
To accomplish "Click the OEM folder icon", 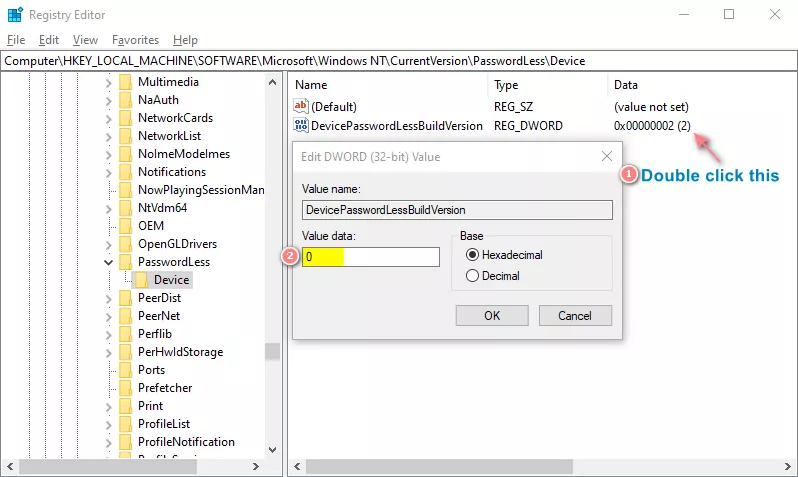I will point(125,226).
